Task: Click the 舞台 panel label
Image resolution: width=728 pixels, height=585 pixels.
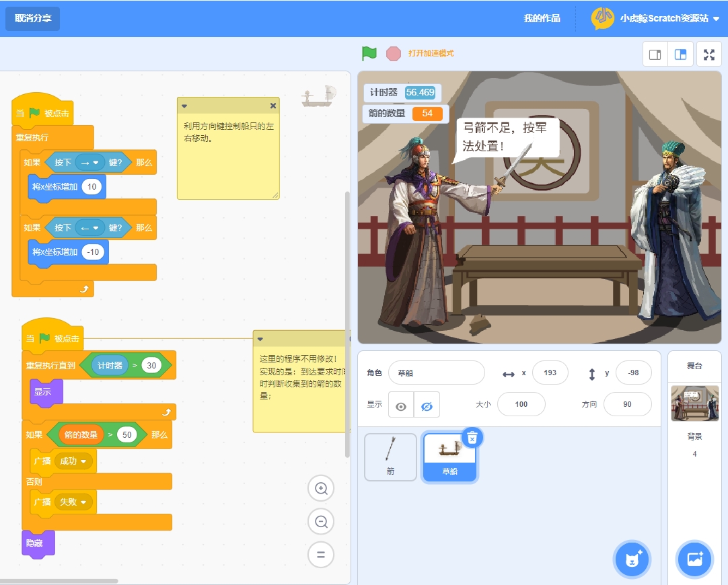Action: point(694,366)
